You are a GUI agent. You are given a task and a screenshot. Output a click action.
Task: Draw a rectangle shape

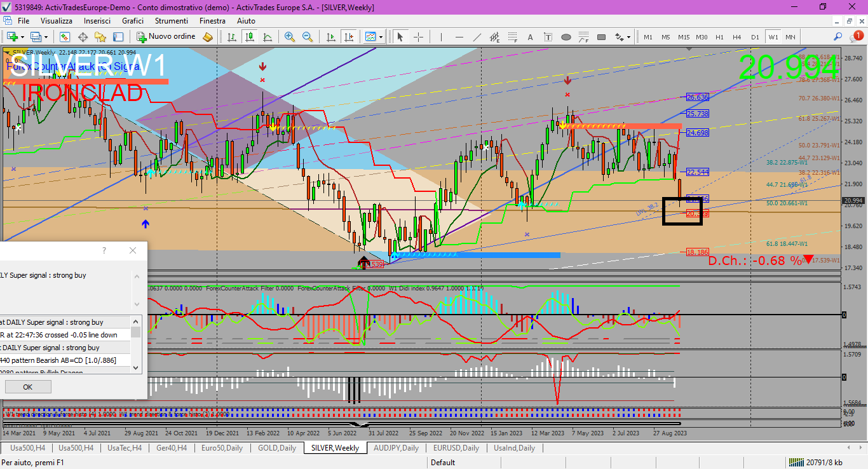[601, 37]
